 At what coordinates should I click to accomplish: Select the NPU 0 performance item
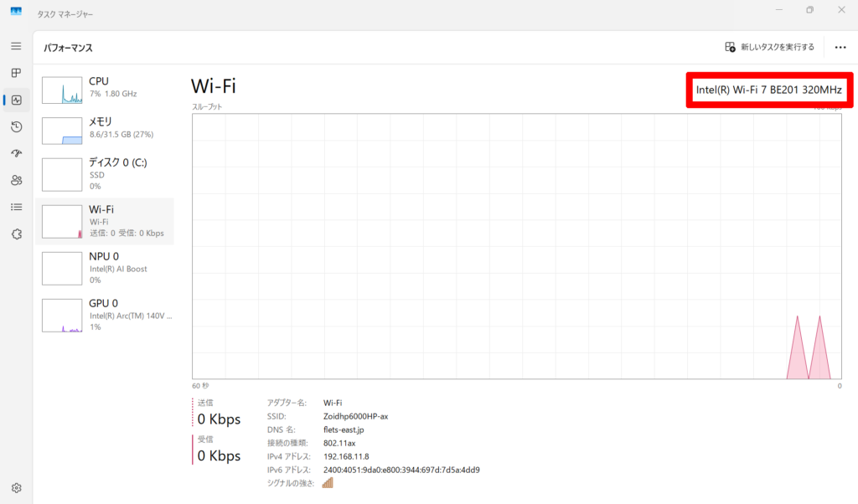[107, 268]
